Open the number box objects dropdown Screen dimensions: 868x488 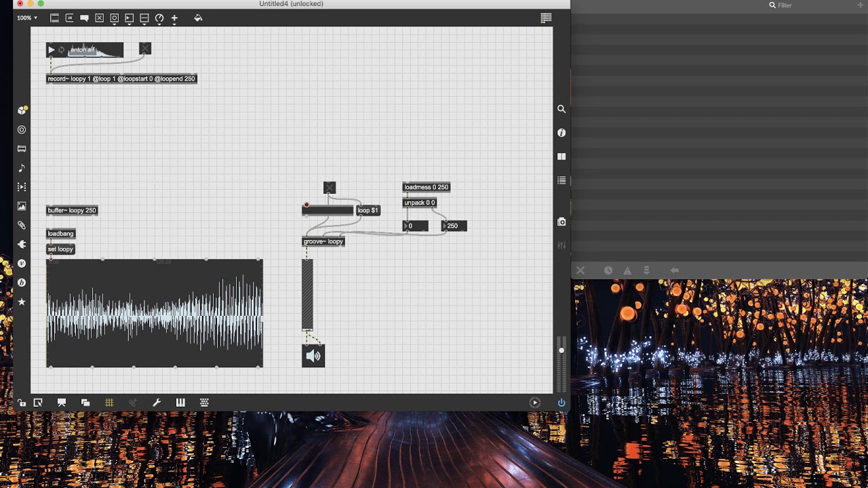(x=129, y=19)
